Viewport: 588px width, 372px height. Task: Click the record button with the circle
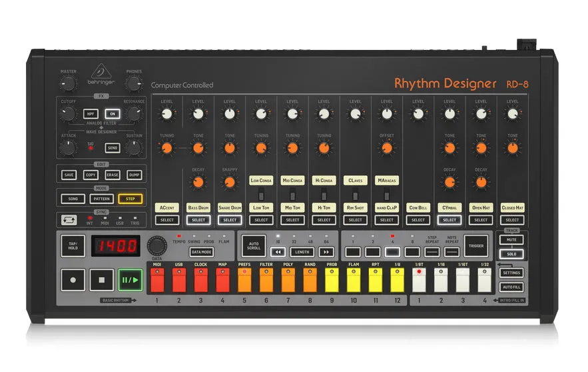coord(73,280)
